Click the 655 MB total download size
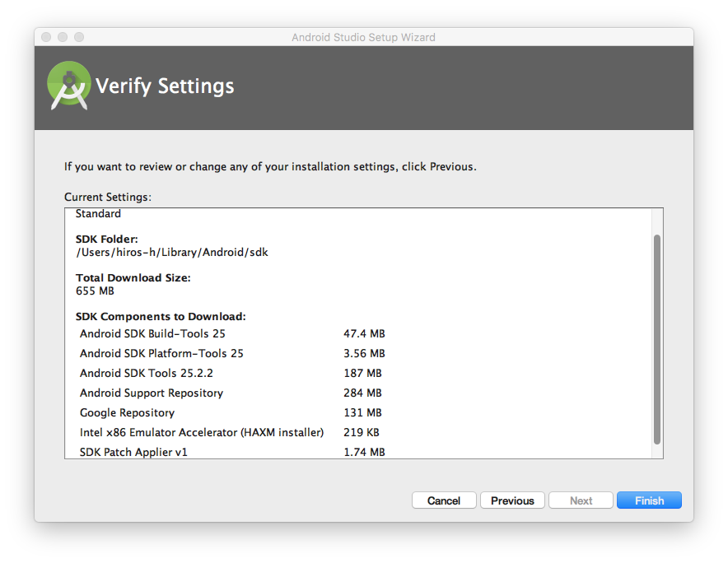The width and height of the screenshot is (728, 563). pos(95,291)
